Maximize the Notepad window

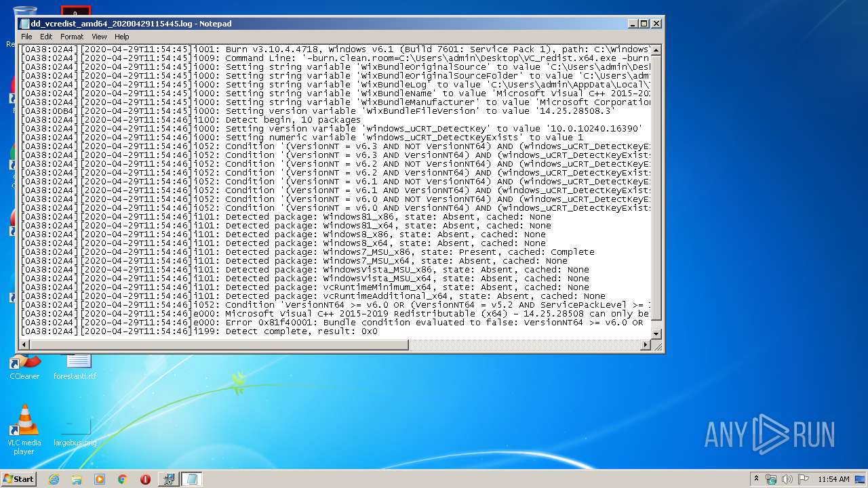coord(644,24)
